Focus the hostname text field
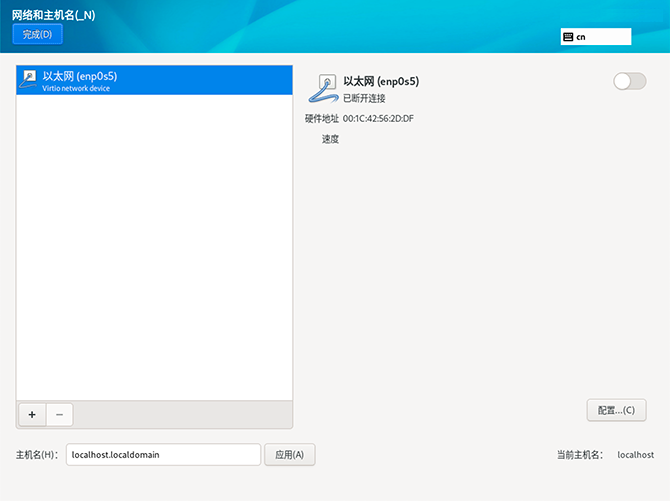 coord(163,454)
